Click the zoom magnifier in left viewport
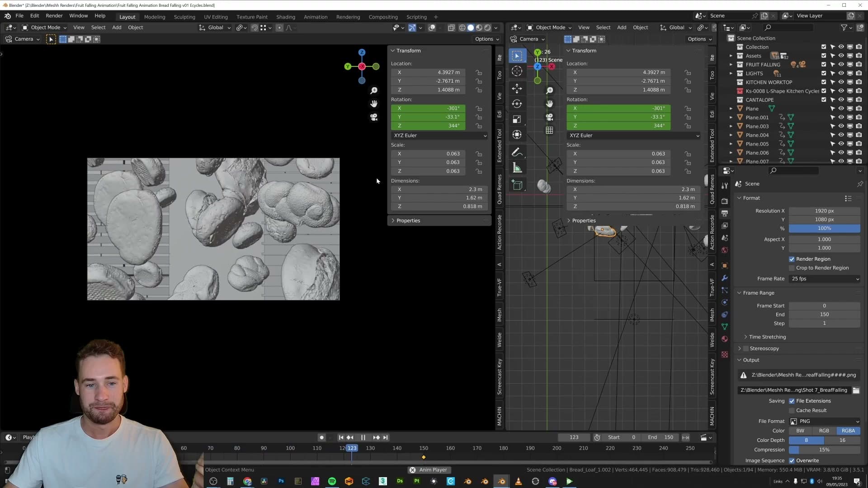The height and width of the screenshot is (488, 868). tap(374, 91)
